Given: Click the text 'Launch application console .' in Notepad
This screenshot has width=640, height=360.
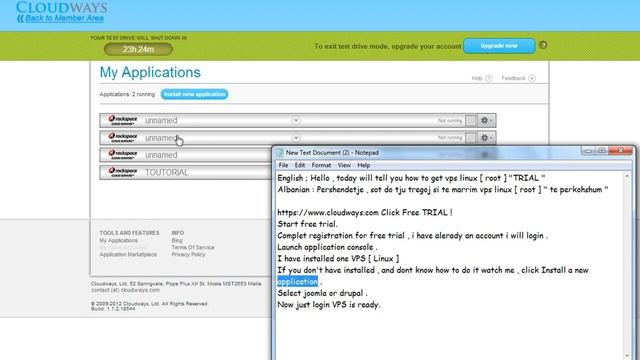Looking at the screenshot, I should (x=327, y=247).
